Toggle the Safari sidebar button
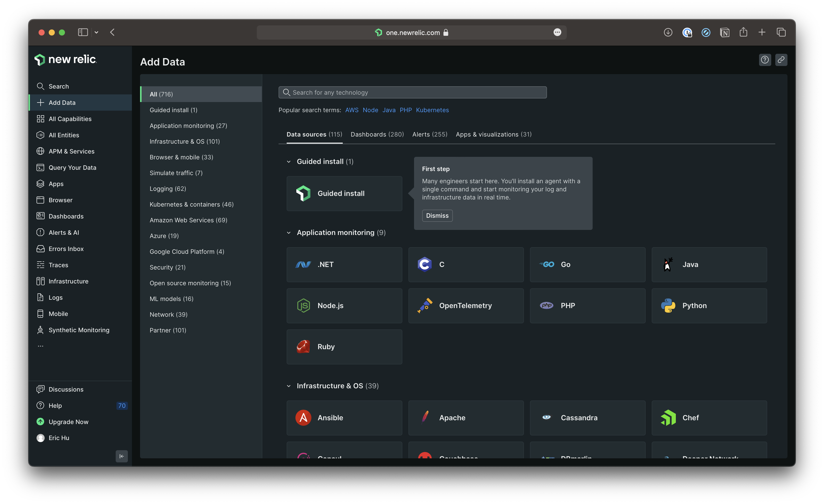The image size is (824, 504). coord(83,32)
